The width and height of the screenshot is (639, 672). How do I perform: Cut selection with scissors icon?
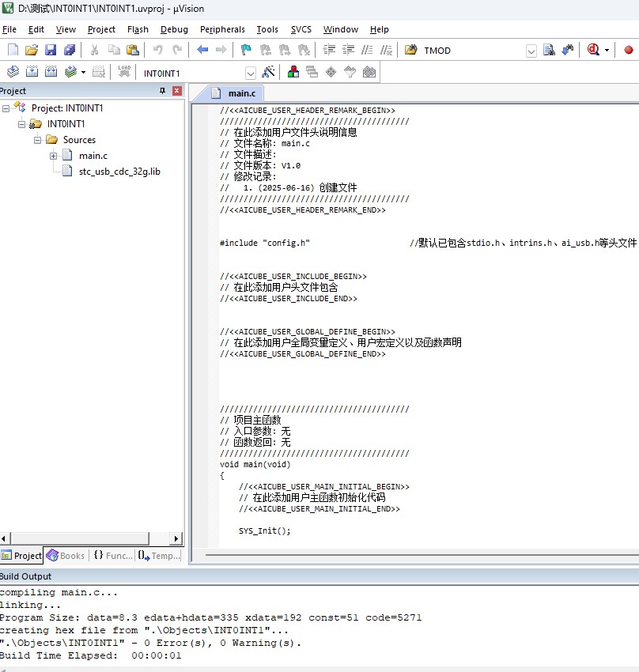point(95,50)
